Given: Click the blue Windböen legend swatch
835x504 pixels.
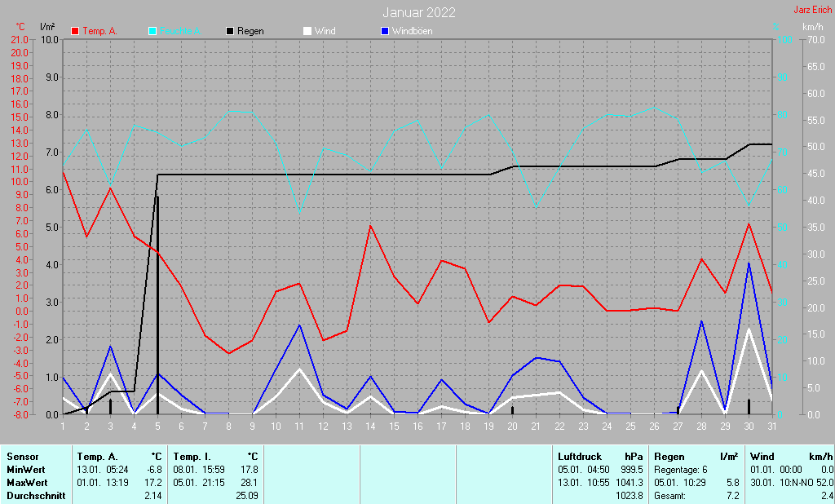Looking at the screenshot, I should pos(385,31).
